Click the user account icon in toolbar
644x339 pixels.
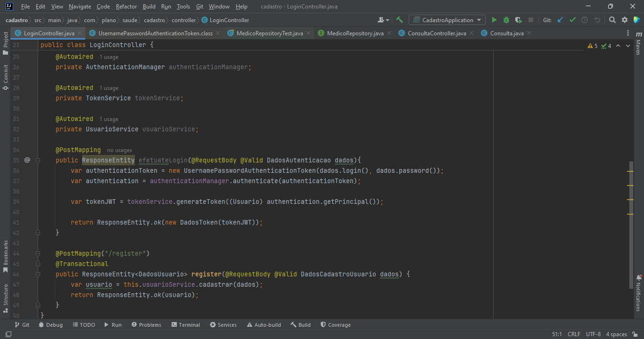383,20
